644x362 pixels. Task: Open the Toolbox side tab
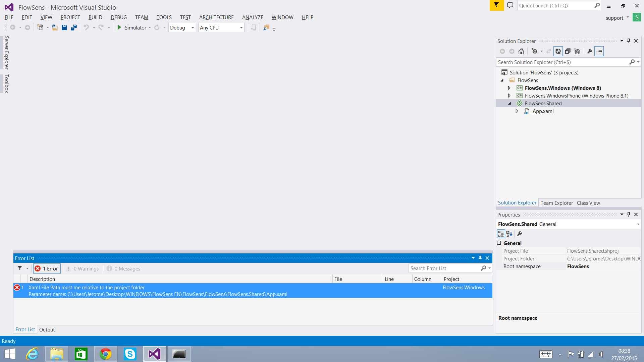pyautogui.click(x=6, y=83)
